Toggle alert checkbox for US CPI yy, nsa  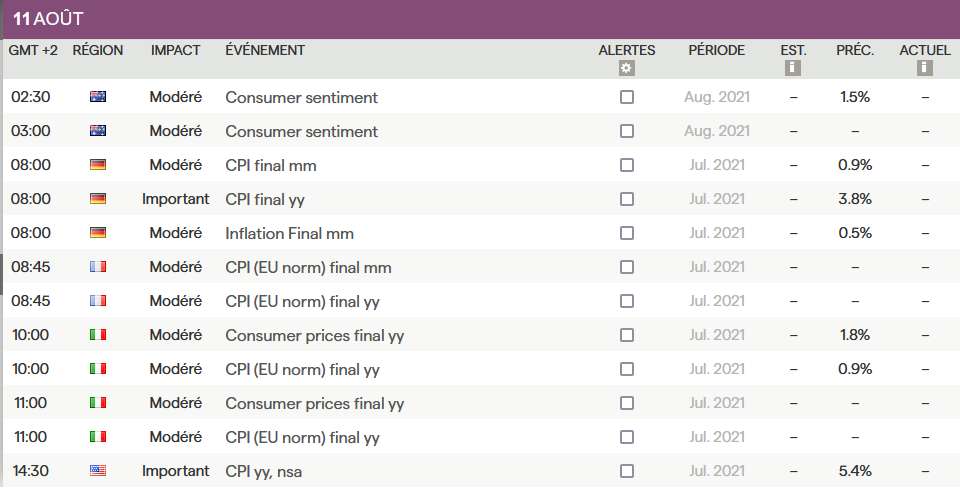pyautogui.click(x=627, y=471)
